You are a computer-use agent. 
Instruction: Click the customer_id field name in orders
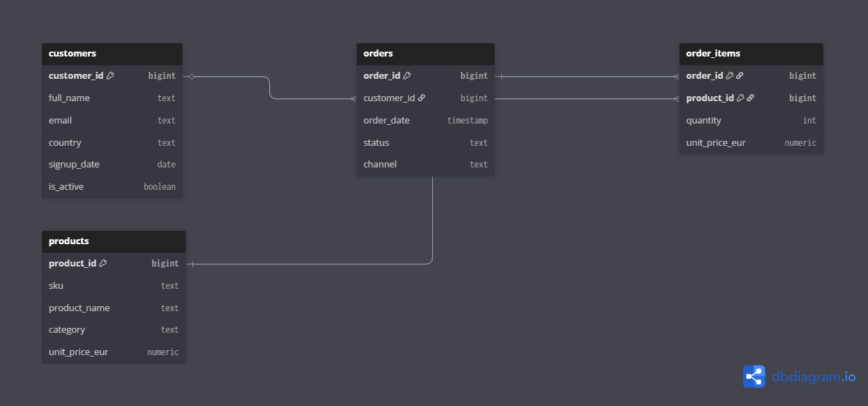389,98
